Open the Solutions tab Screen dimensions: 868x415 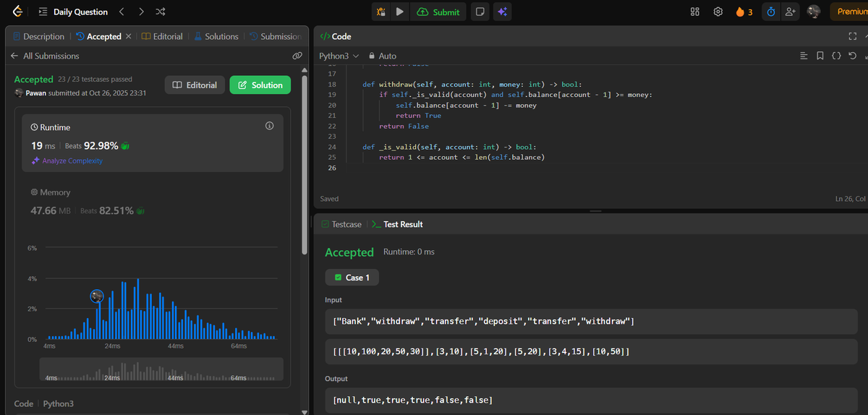coord(216,36)
